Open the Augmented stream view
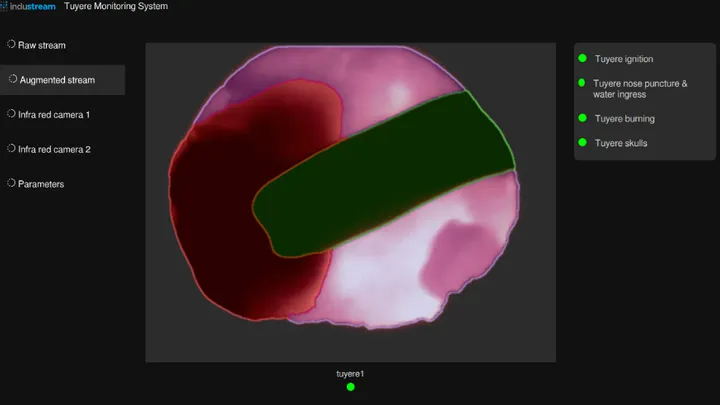The image size is (720, 405). click(x=57, y=79)
